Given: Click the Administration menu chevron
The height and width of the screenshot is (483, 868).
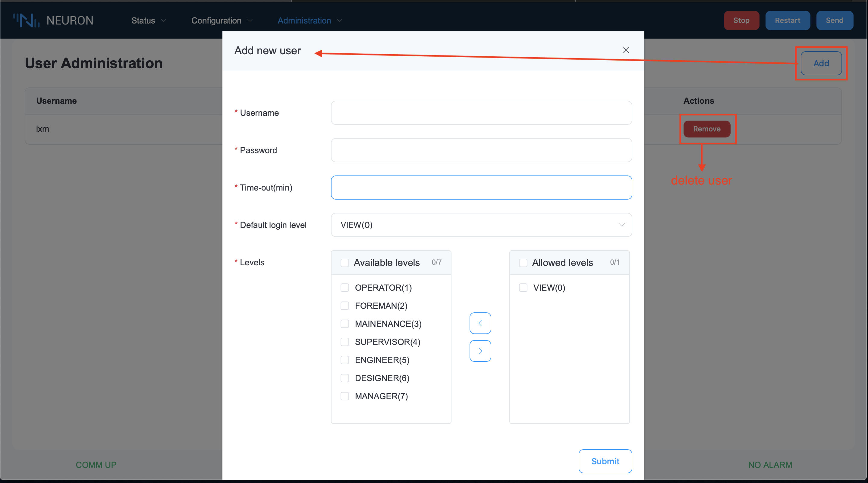Looking at the screenshot, I should pyautogui.click(x=340, y=21).
